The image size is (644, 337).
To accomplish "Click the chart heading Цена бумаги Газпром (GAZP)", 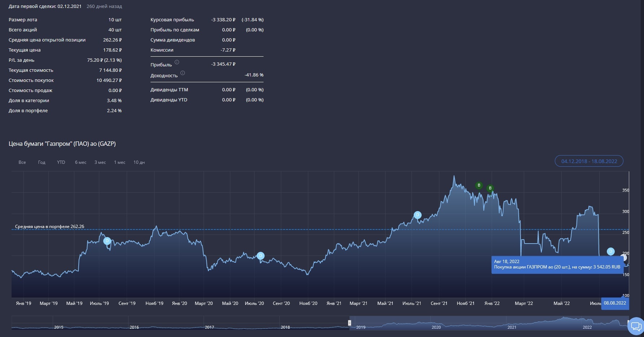I will point(62,144).
